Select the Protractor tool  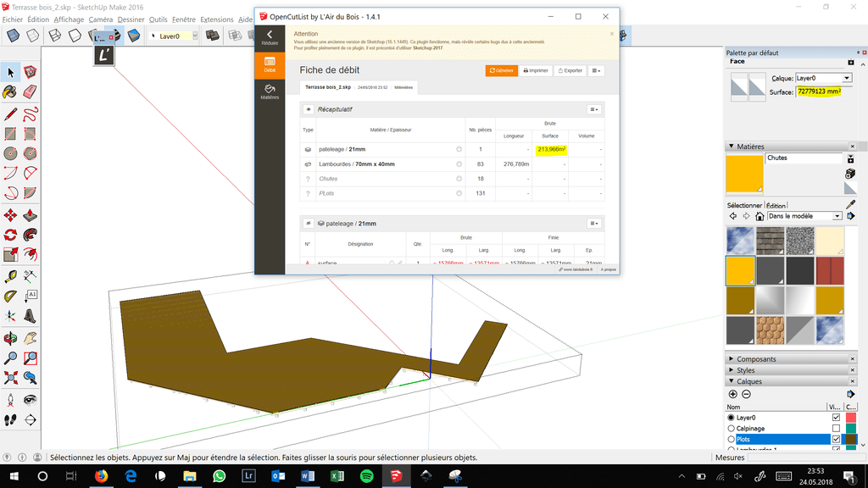(10, 296)
